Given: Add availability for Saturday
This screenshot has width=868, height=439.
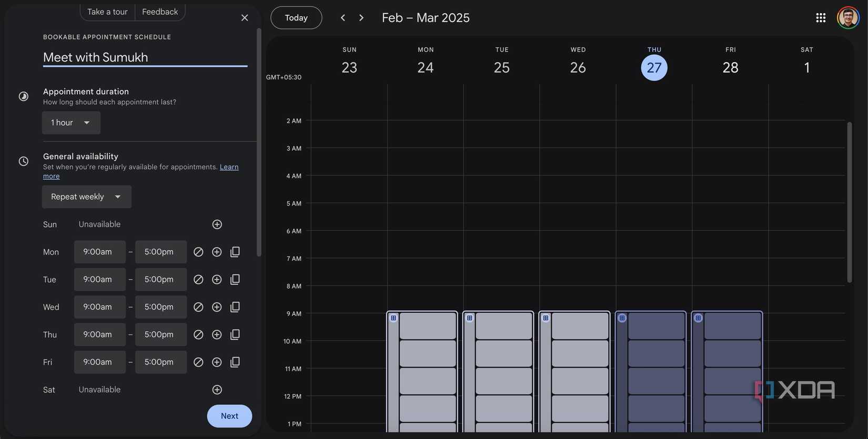Looking at the screenshot, I should [217, 390].
